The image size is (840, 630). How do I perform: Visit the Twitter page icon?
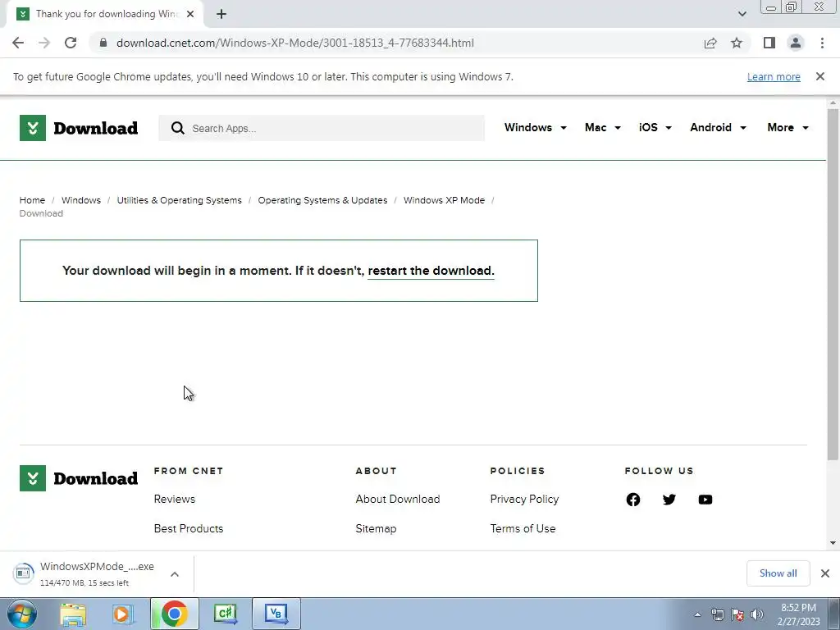[669, 500]
